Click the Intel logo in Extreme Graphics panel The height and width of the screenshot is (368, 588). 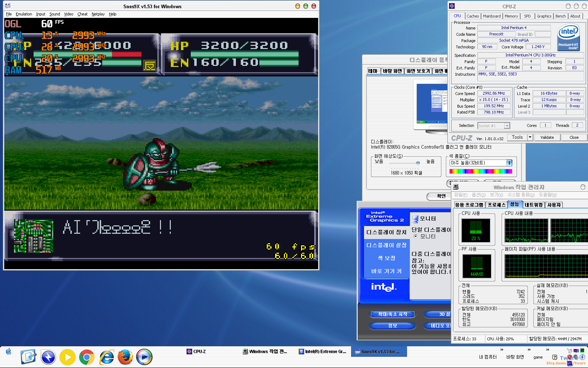point(384,287)
